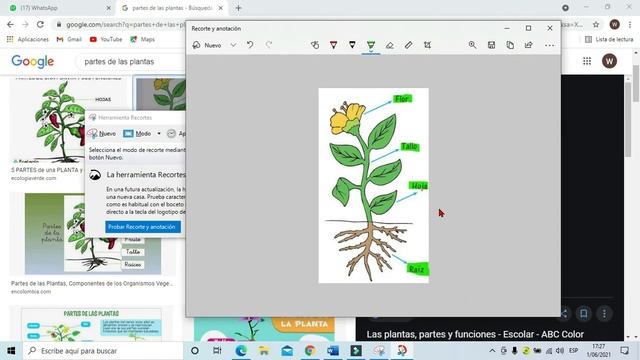Select the green highlighter tool
Screen dimensions: 640x360
point(371,45)
